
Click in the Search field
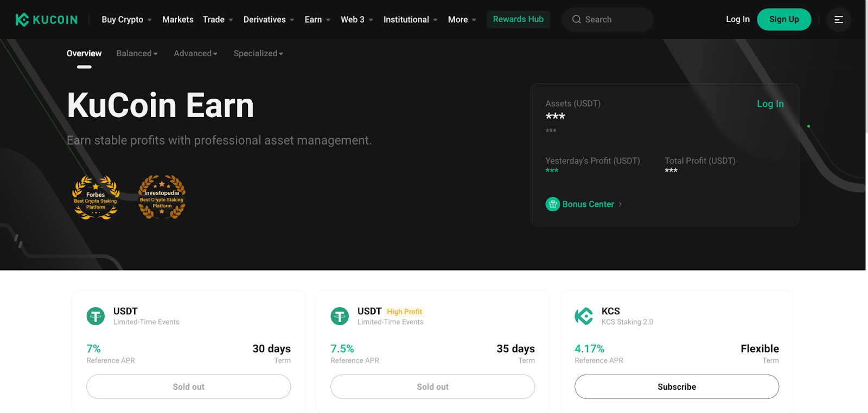coord(608,20)
